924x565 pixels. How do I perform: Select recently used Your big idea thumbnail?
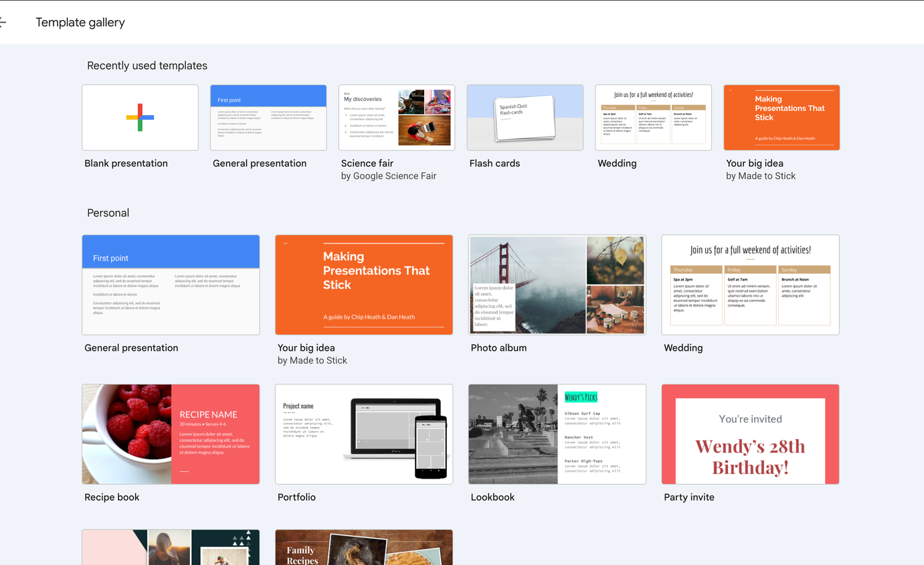[x=781, y=117]
